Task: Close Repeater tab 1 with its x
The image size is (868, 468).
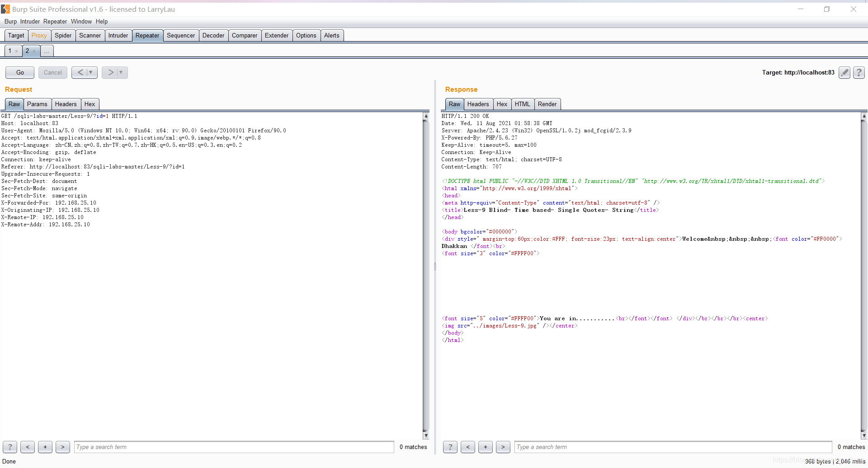Action: pos(17,51)
